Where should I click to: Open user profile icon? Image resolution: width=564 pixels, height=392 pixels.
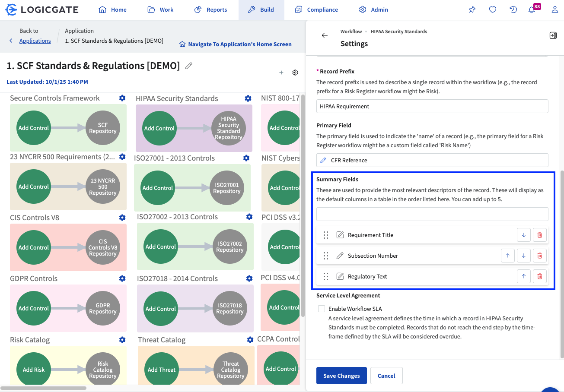pos(554,10)
